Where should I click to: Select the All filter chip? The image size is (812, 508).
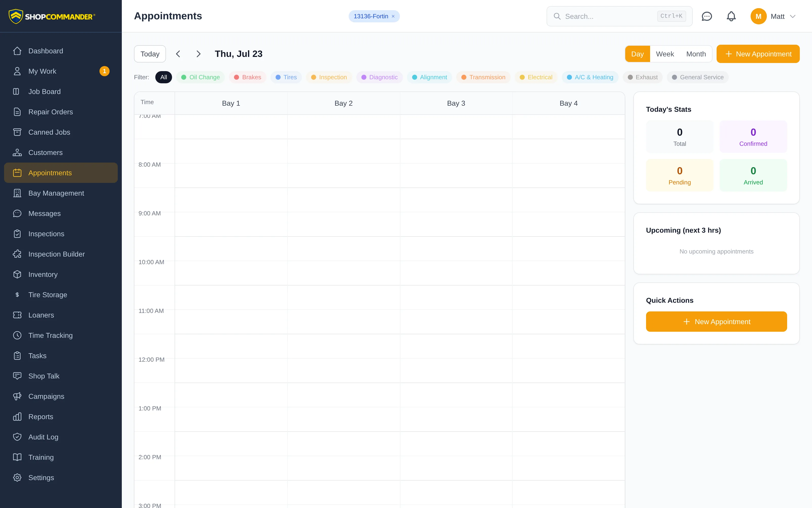point(163,77)
